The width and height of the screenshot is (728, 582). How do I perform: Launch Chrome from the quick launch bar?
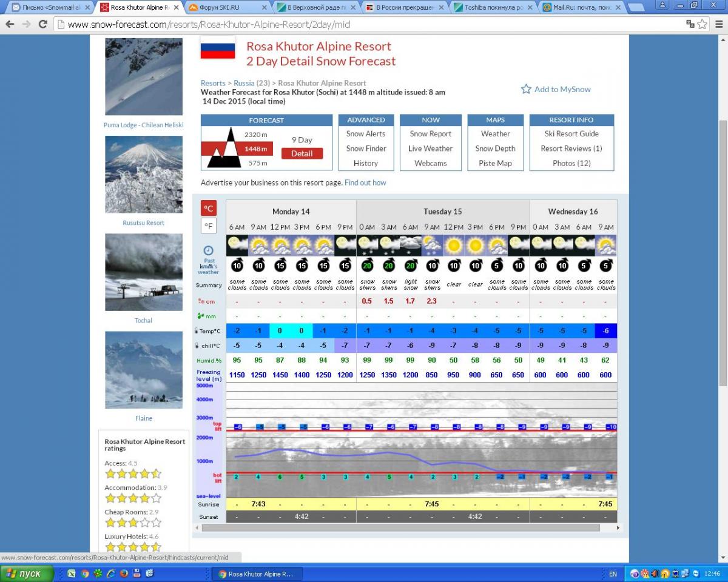[85, 574]
